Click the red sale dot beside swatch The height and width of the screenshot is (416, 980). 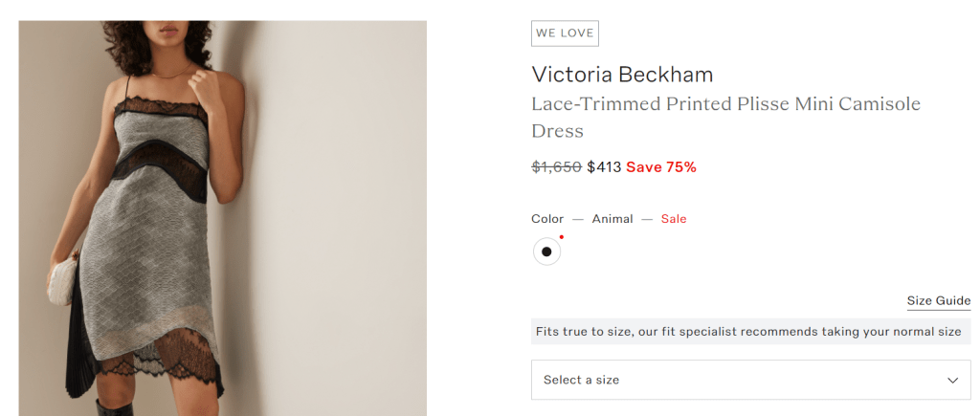click(562, 237)
